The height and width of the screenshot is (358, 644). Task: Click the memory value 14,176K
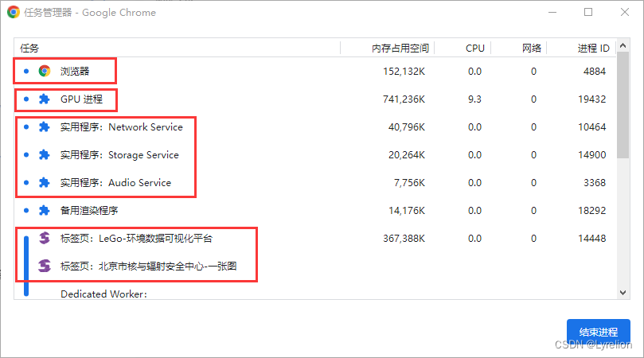pyautogui.click(x=407, y=211)
